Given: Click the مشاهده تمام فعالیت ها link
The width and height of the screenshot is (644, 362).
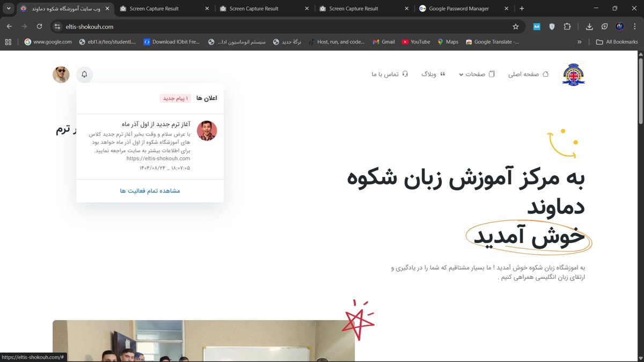Looking at the screenshot, I should 150,190.
